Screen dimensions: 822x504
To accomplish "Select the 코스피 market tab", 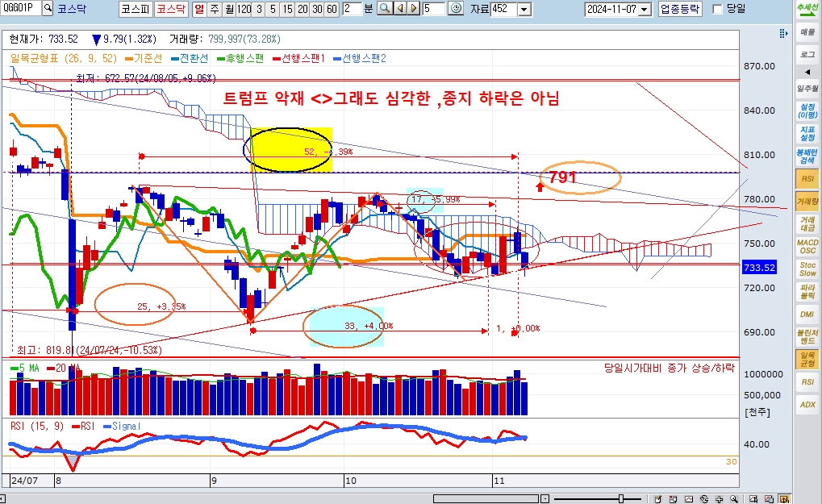I will (136, 9).
